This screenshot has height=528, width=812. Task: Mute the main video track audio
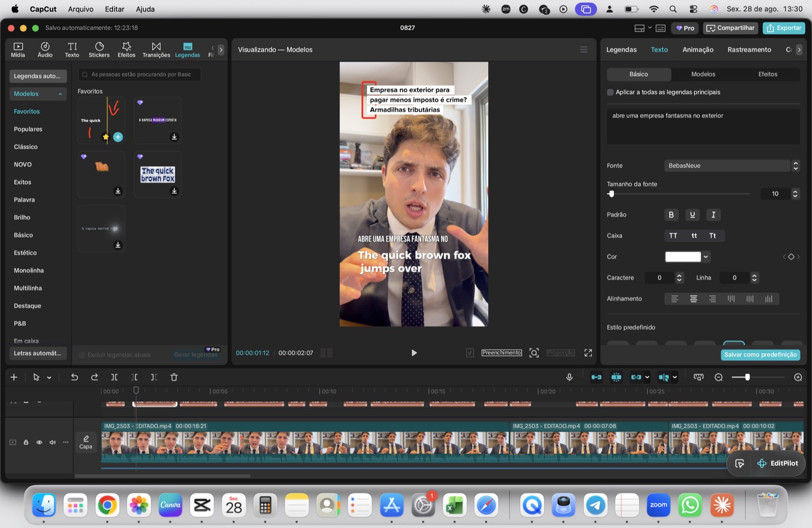(52, 442)
